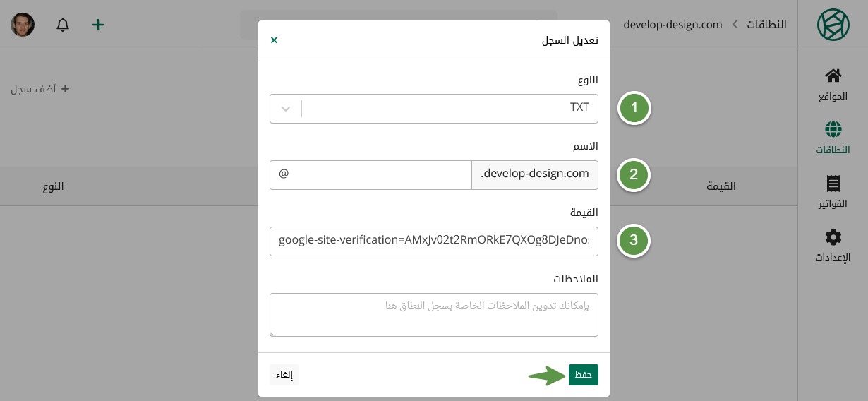Screen dimensions: 868x401
Task: Open the الفواتير invoices icon
Action: (833, 184)
